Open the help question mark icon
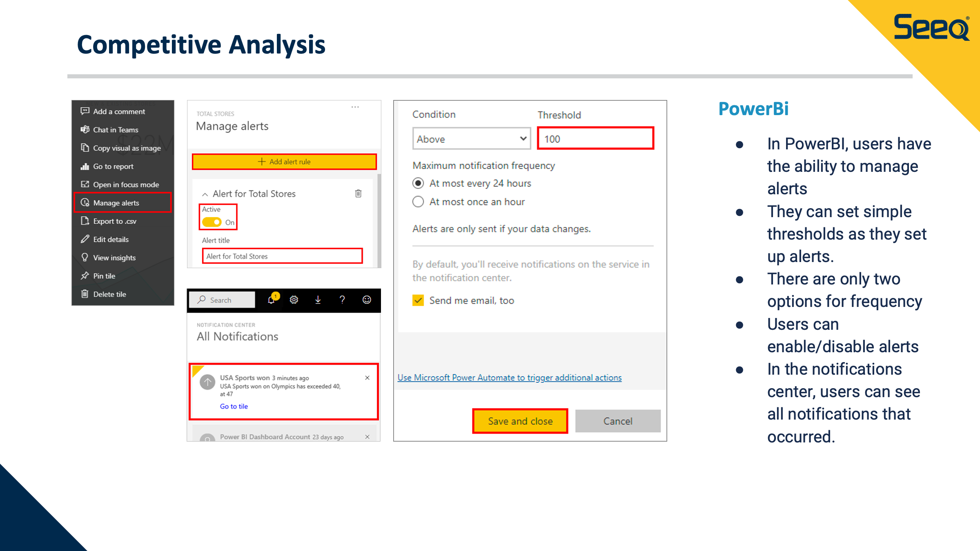 point(342,300)
